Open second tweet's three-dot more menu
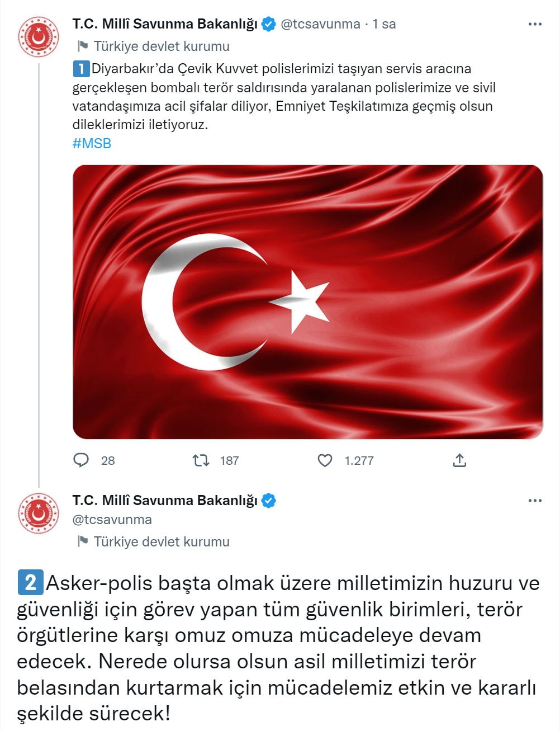Screen dimensions: 560x731 tap(535, 500)
